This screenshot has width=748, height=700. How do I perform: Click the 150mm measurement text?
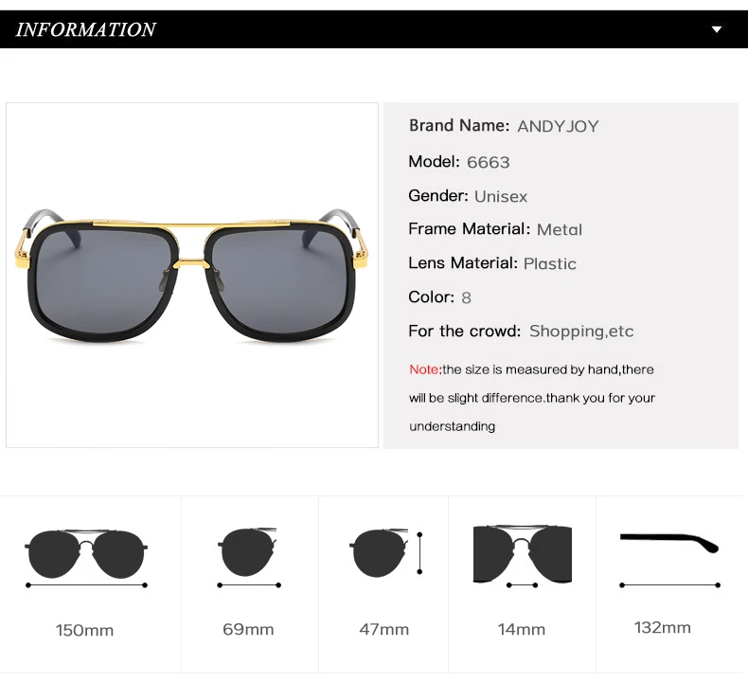tap(84, 630)
